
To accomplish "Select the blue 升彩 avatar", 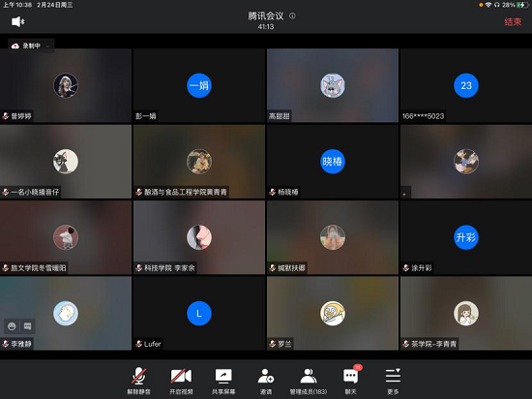I will tap(466, 237).
